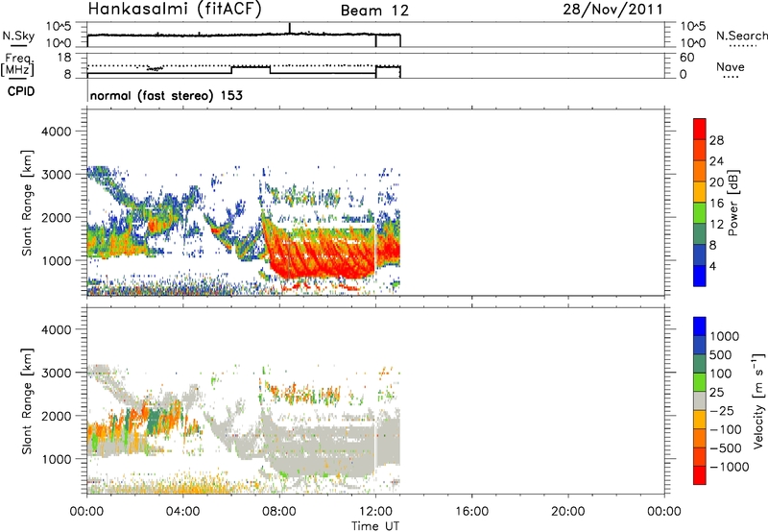Click the 16:00 time tick label

coord(471,512)
